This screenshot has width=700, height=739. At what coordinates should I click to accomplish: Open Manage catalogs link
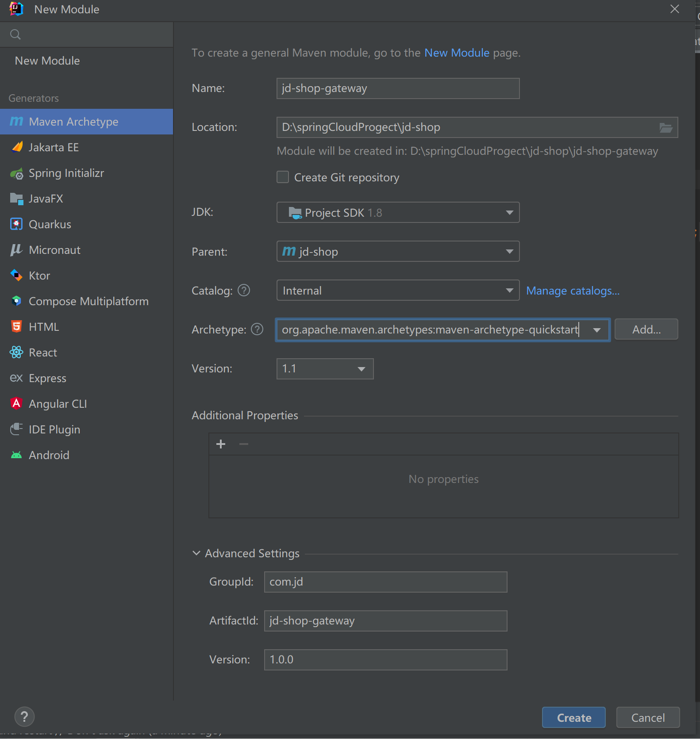click(573, 291)
